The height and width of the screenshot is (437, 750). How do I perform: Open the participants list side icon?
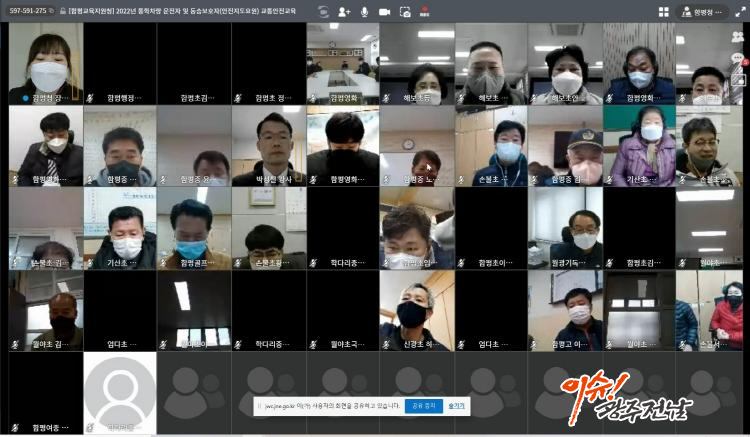point(738,38)
